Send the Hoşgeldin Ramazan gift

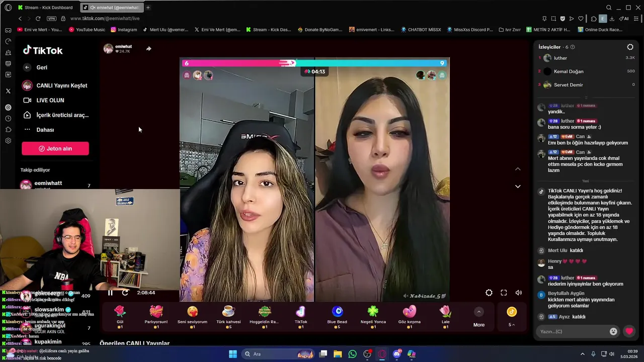[x=265, y=317]
